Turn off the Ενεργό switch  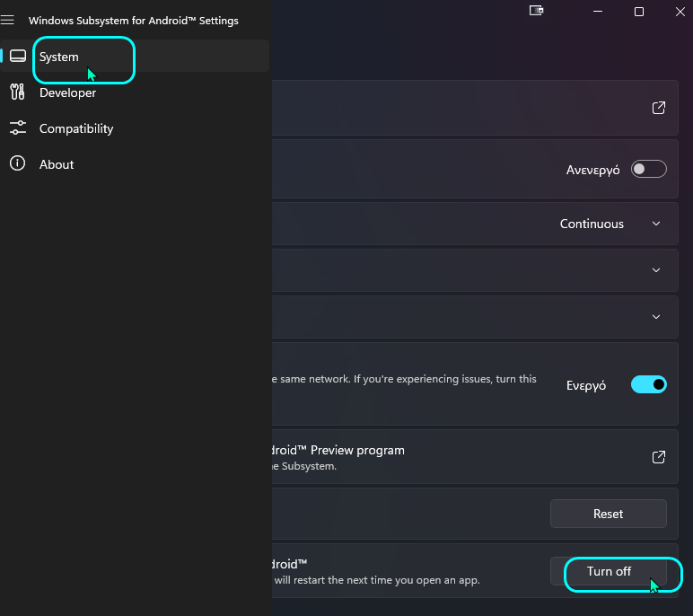pos(648,384)
